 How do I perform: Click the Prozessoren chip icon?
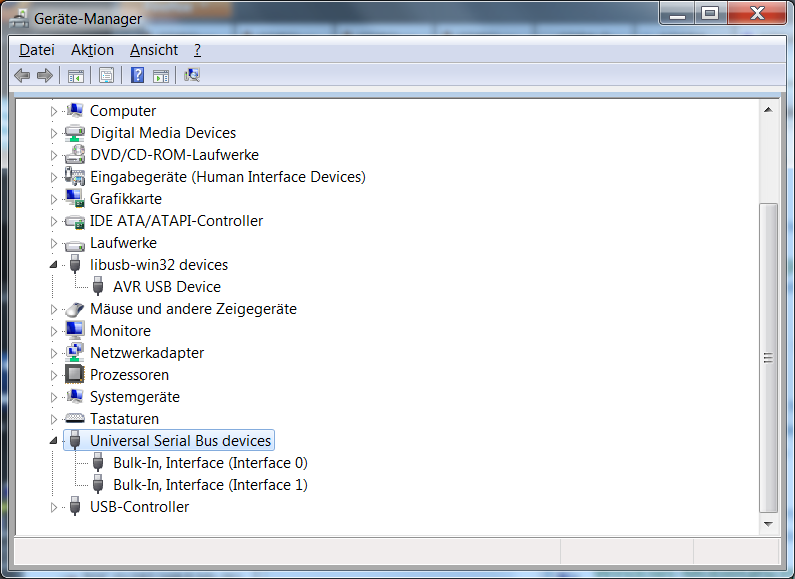coord(75,374)
